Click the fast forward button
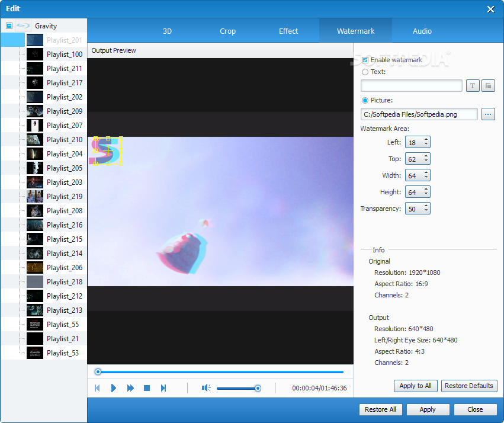This screenshot has height=423, width=504. [130, 388]
